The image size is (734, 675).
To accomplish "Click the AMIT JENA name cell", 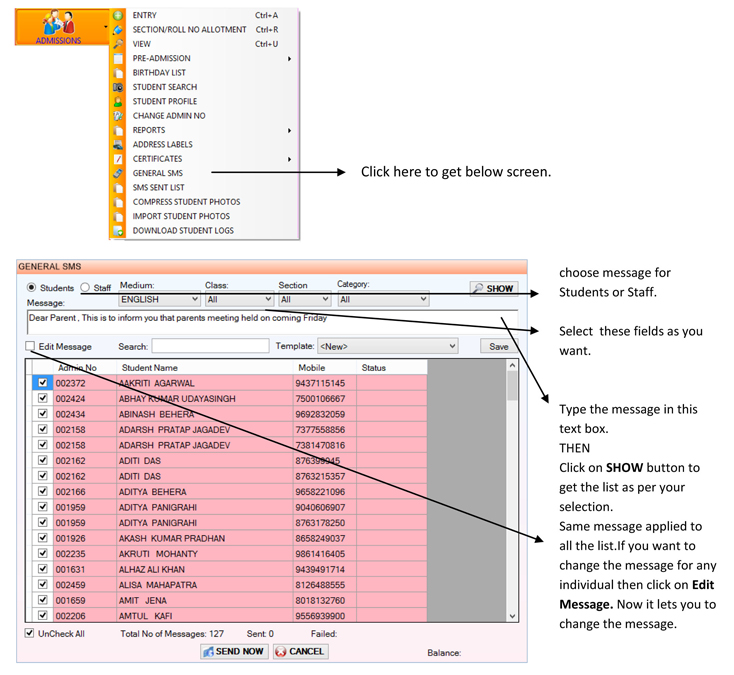I will point(205,600).
